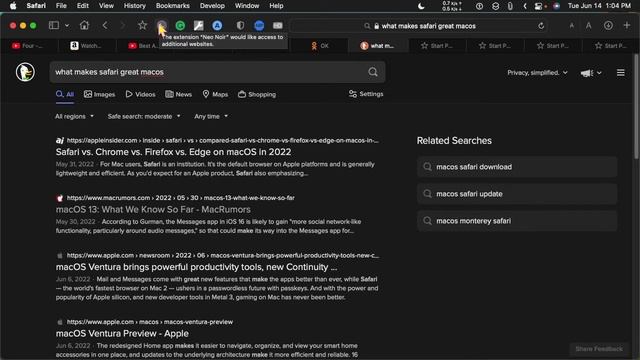640x360 pixels.
Task: Show downloads with the download arrow icon
Action: click(608, 25)
